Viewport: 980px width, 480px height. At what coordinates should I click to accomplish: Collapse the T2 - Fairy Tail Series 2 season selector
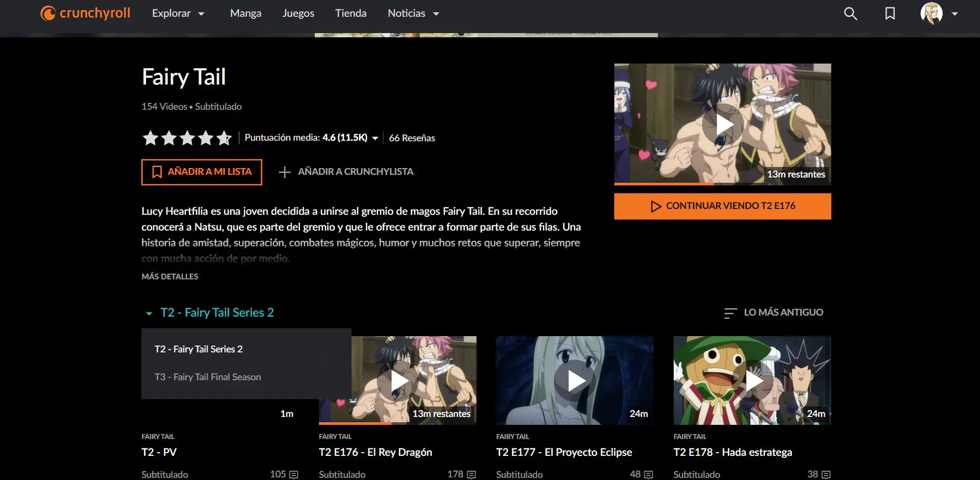209,312
